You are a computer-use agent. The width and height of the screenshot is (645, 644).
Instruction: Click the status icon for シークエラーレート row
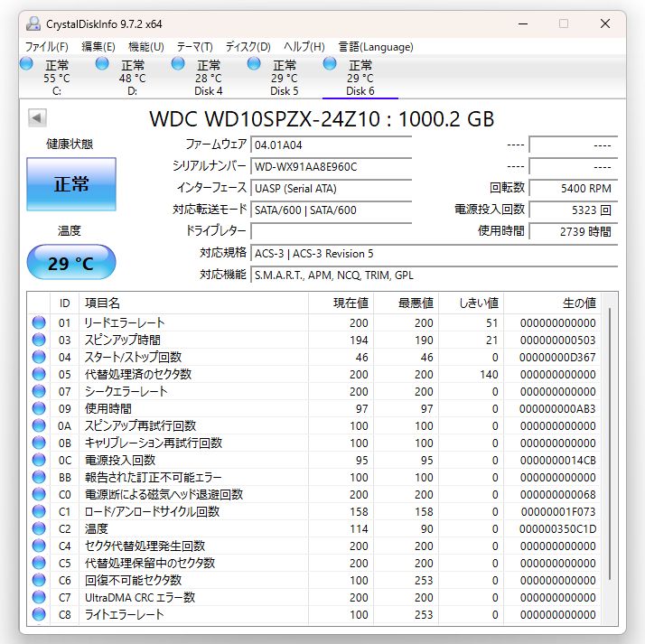point(39,391)
